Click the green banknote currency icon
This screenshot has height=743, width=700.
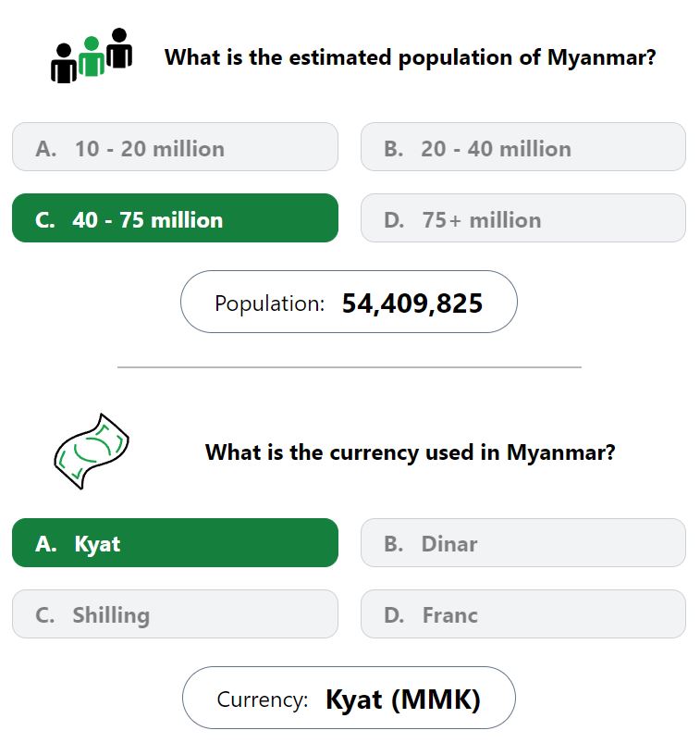(x=92, y=452)
